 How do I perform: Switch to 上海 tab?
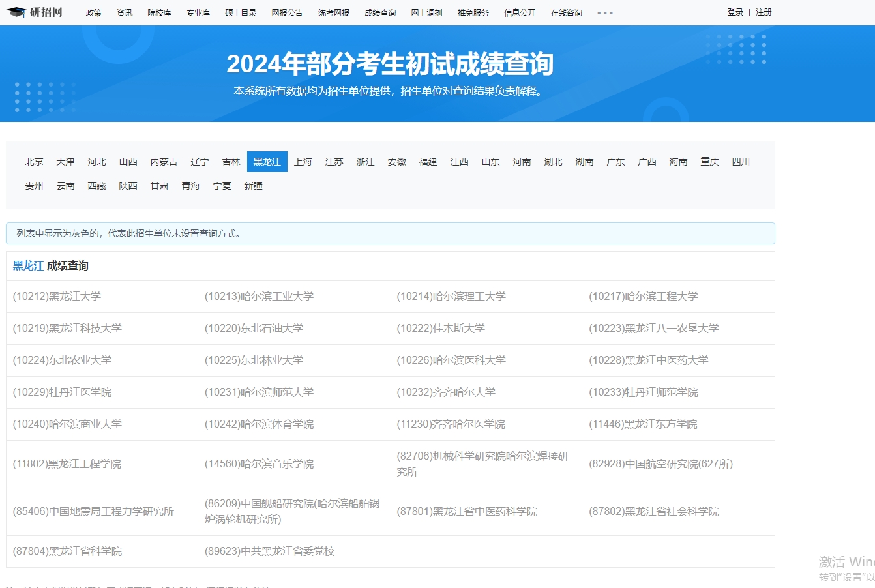tap(303, 162)
